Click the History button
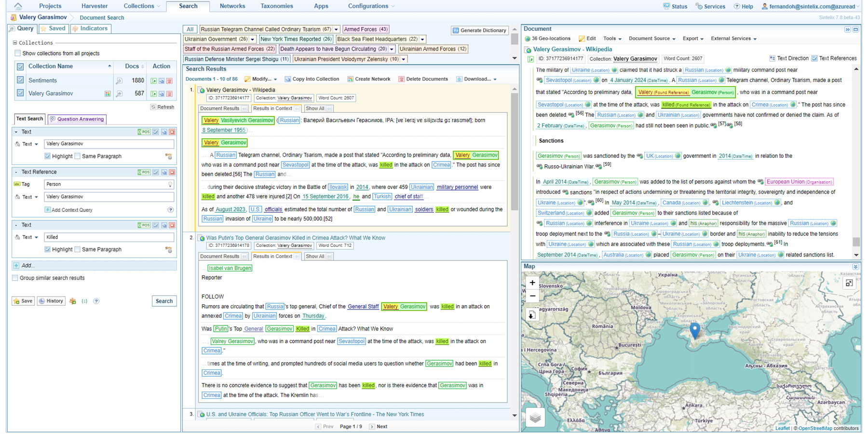The image size is (868, 434). coord(51,301)
